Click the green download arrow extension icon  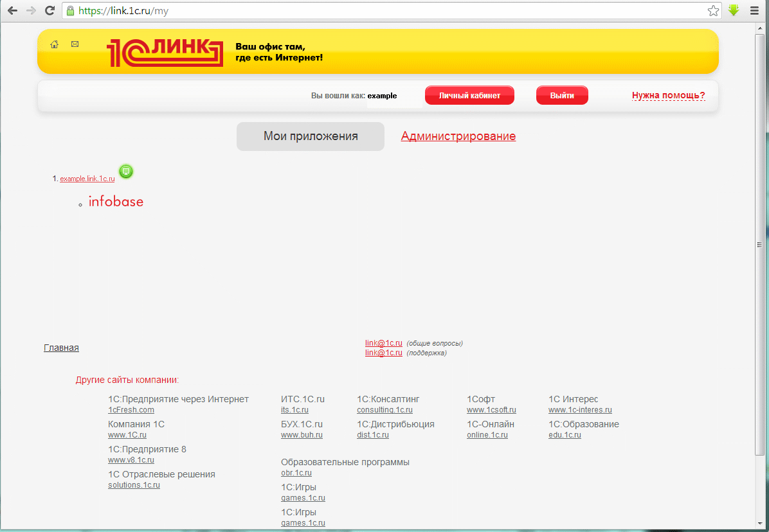734,11
